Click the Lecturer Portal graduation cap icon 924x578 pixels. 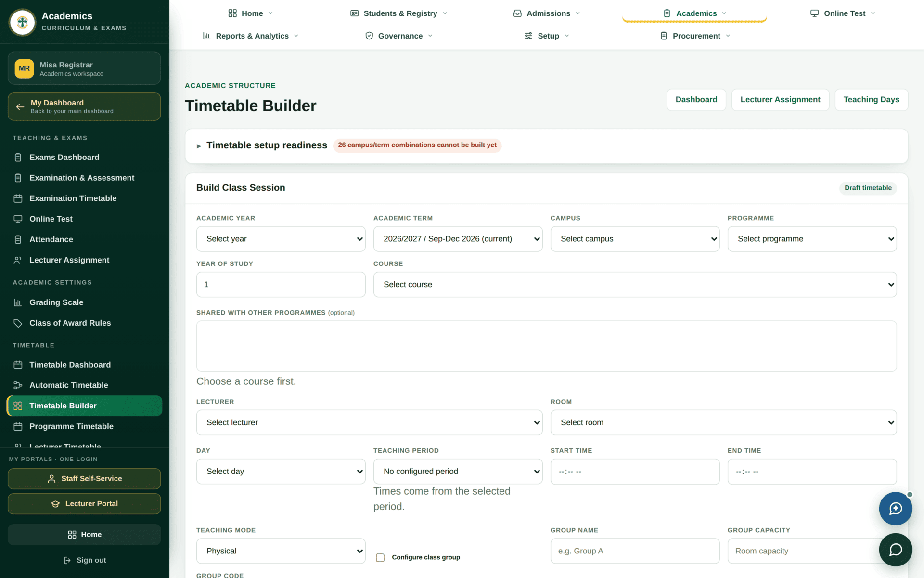click(x=55, y=504)
